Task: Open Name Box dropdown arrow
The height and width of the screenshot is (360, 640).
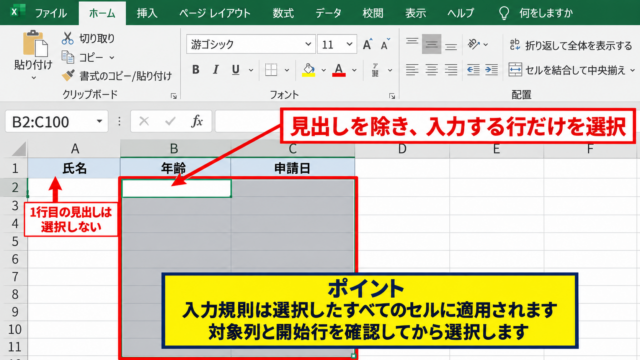Action: pos(99,121)
